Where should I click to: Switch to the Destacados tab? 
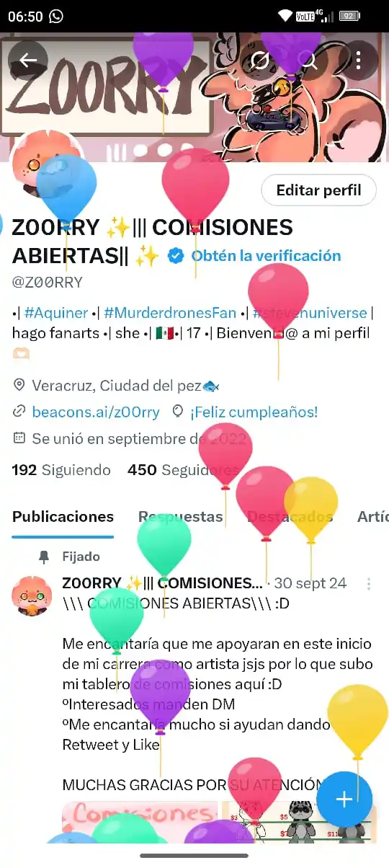(290, 516)
